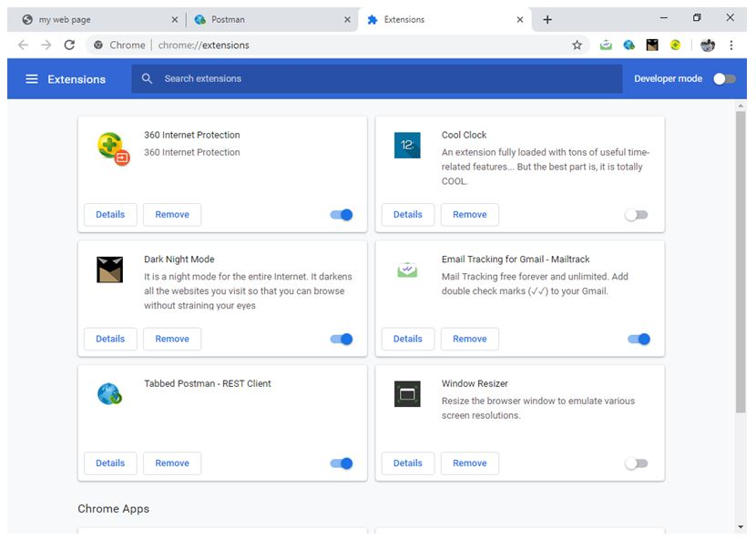
Task: Open Details for 360 Internet Protection
Action: 110,215
